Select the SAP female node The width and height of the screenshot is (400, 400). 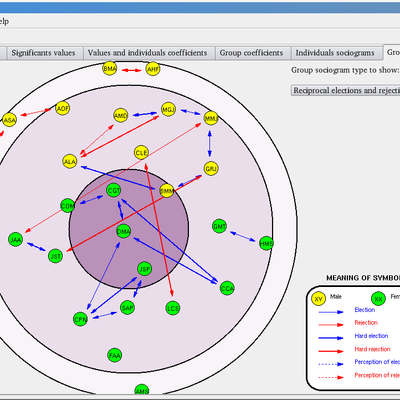point(127,308)
